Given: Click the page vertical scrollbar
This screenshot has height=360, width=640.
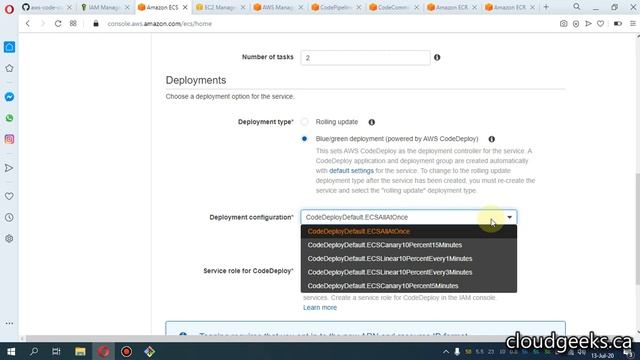Looking at the screenshot, I should point(637,229).
